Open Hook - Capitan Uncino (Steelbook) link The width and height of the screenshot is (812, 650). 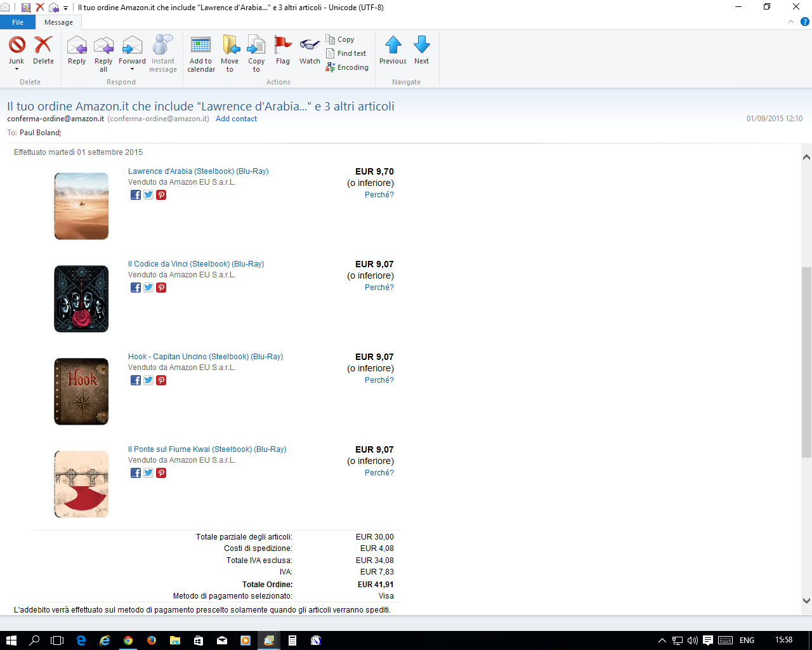[x=206, y=357]
